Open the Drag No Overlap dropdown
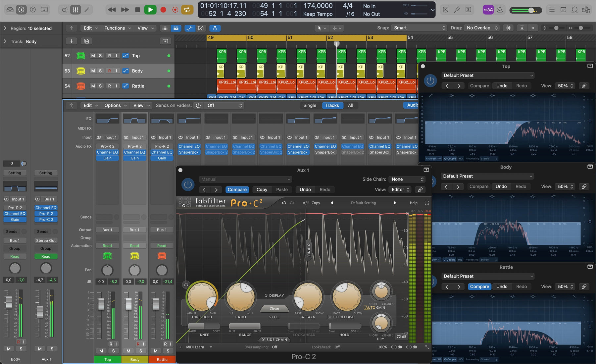The width and height of the screenshot is (596, 364). tap(482, 28)
